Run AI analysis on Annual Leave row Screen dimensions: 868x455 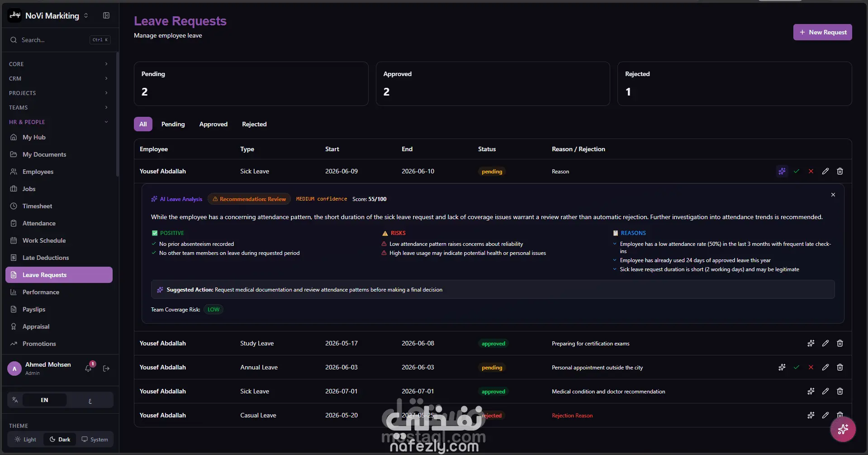tap(782, 367)
